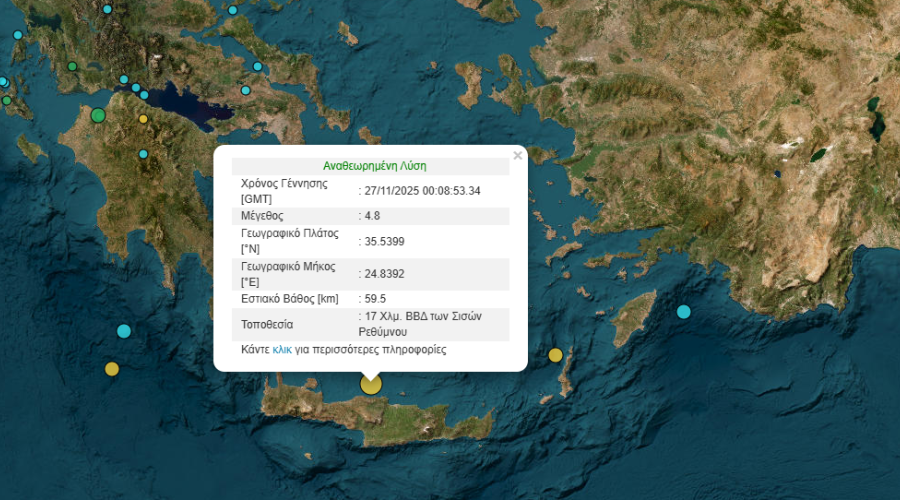Image resolution: width=900 pixels, height=500 pixels.
Task: Close the earthquake info popup
Action: point(517,156)
